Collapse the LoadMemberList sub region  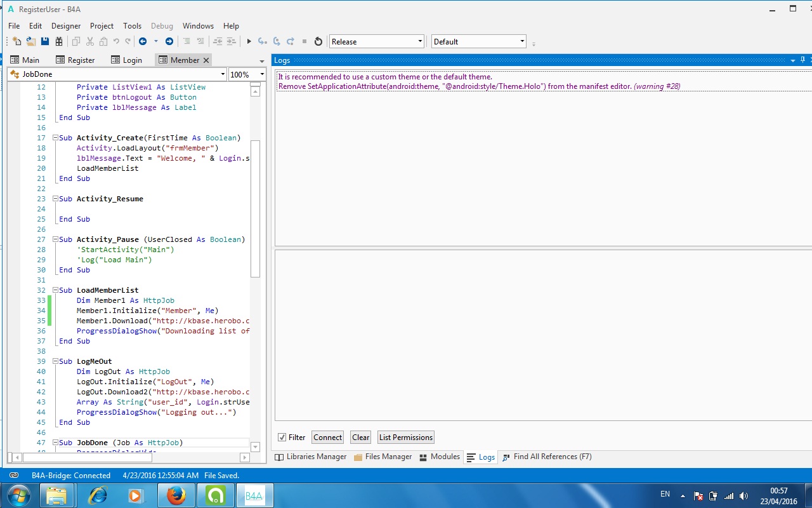55,290
